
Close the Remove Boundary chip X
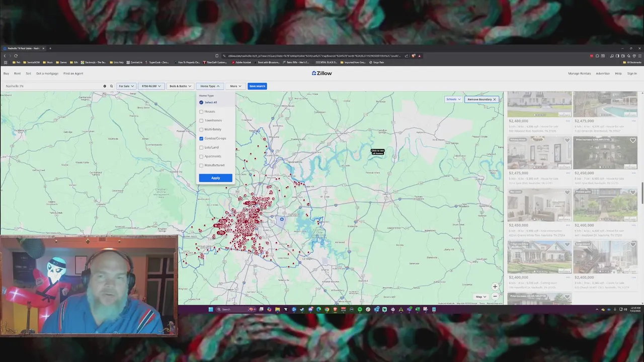point(495,100)
